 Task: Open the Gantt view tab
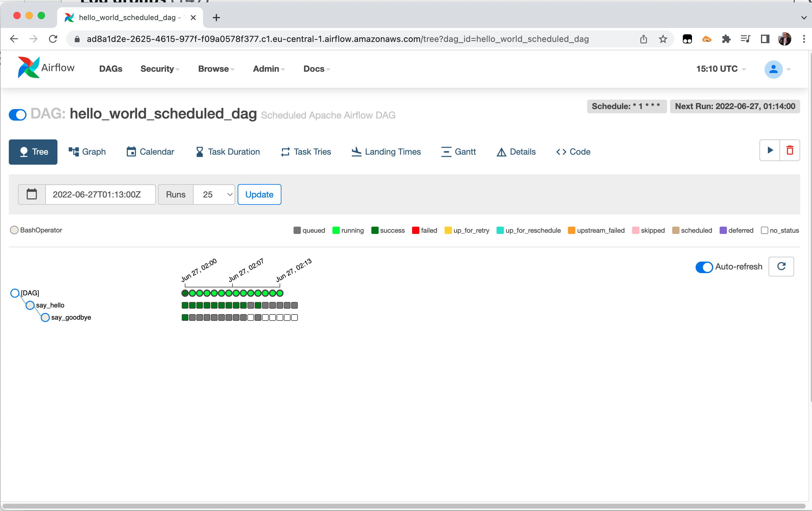[459, 152]
